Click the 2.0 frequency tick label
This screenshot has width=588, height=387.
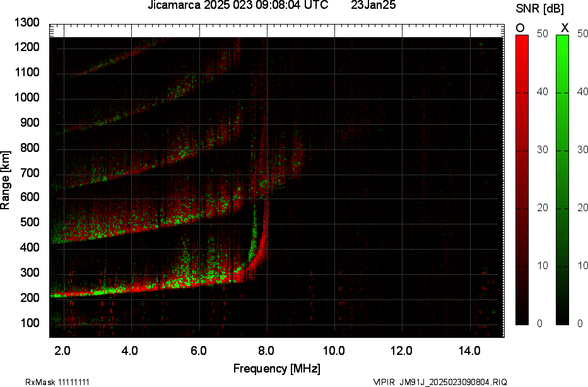click(62, 350)
